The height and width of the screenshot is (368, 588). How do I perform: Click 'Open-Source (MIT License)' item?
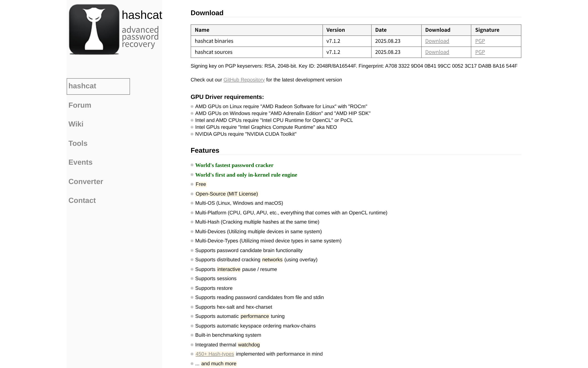tap(227, 194)
